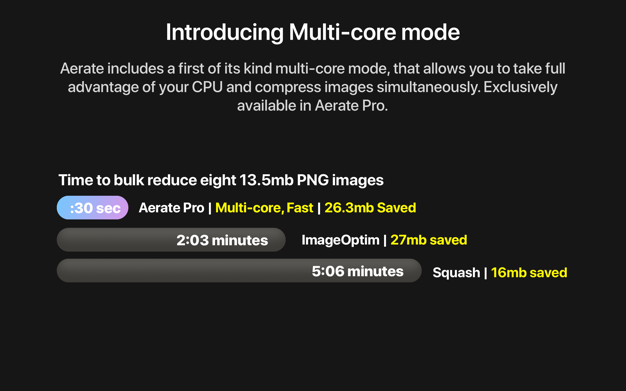The width and height of the screenshot is (626, 391).
Task: Click the Aerate Pro label
Action: coord(171,208)
